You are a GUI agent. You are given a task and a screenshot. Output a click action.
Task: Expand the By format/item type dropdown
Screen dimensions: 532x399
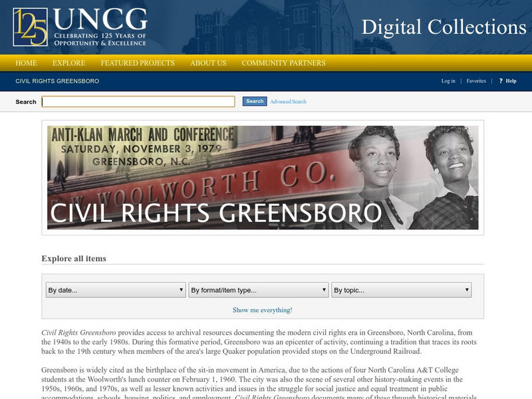tap(259, 290)
